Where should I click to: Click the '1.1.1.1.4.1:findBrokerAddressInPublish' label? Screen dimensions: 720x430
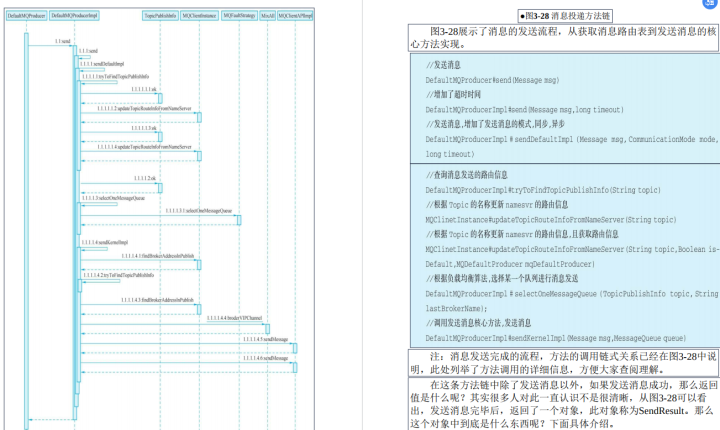(x=158, y=256)
